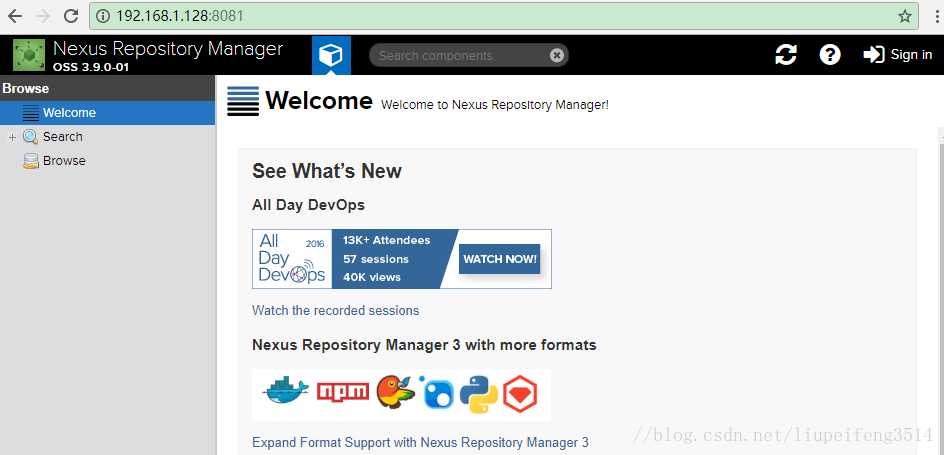Select Search in the sidebar
Screen dimensions: 944x455
[63, 137]
